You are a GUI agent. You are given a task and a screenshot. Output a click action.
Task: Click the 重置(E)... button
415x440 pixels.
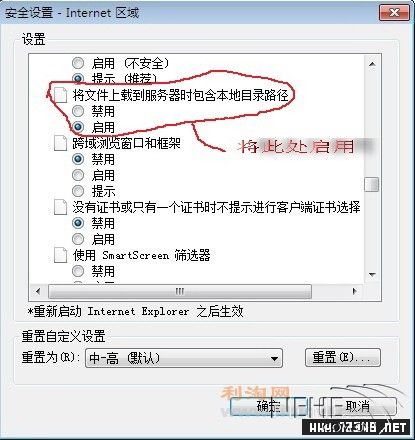343,358
